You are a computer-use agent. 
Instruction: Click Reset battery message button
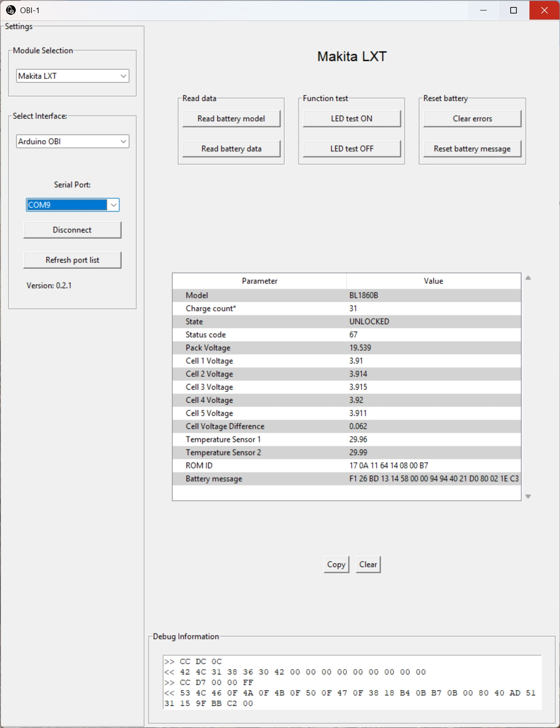(x=472, y=149)
